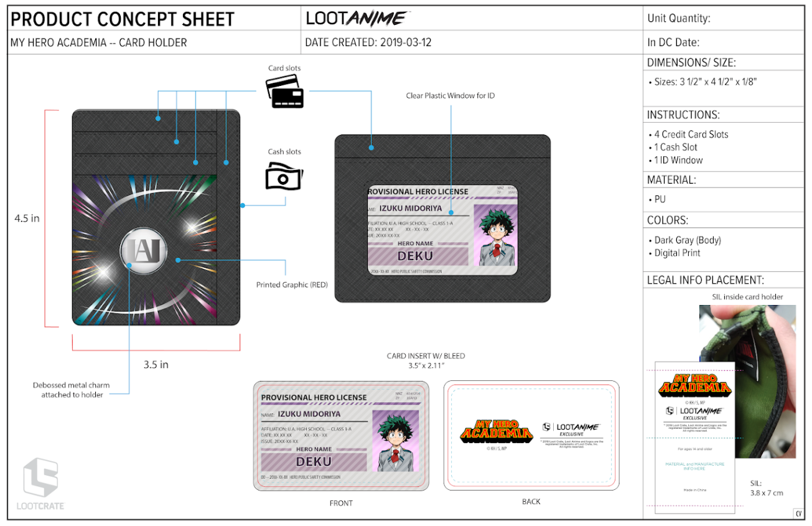
Task: Click the LEGAL INFO PLACEMENT heading
Action: pos(706,281)
